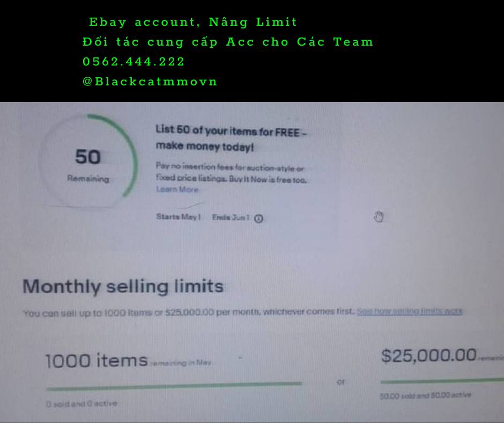Select the 1000 items amount text
Screen dimensions: 504x423
tap(97, 360)
